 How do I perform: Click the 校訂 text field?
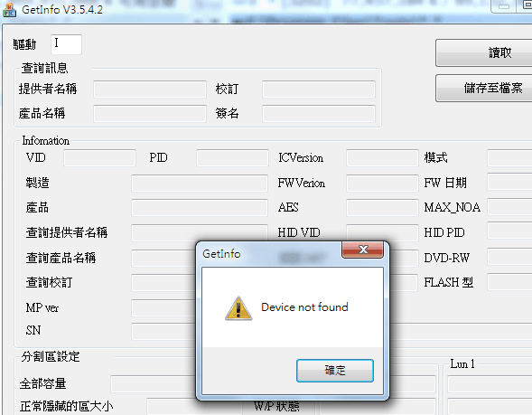point(319,89)
